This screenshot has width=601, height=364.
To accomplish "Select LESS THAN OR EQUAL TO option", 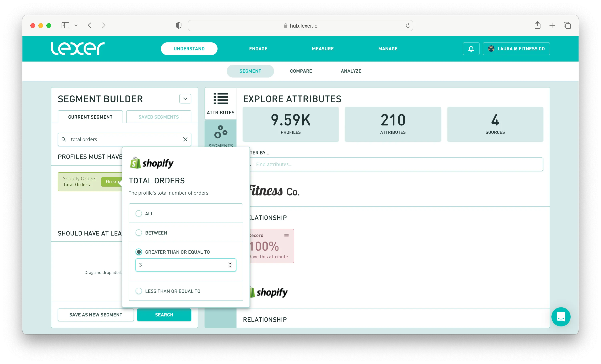I will [139, 291].
